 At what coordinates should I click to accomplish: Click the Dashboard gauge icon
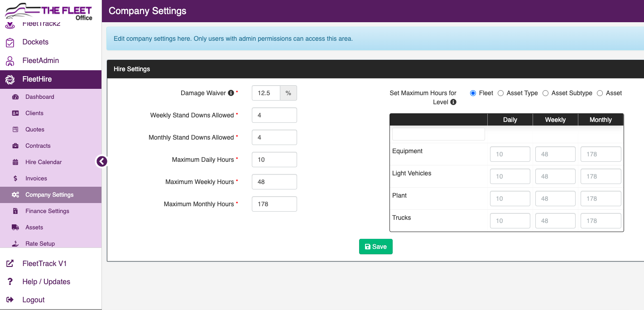pyautogui.click(x=15, y=97)
